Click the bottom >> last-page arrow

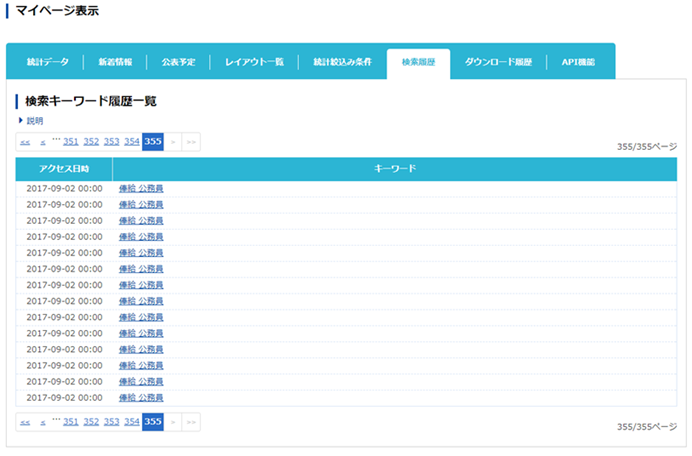tap(191, 422)
